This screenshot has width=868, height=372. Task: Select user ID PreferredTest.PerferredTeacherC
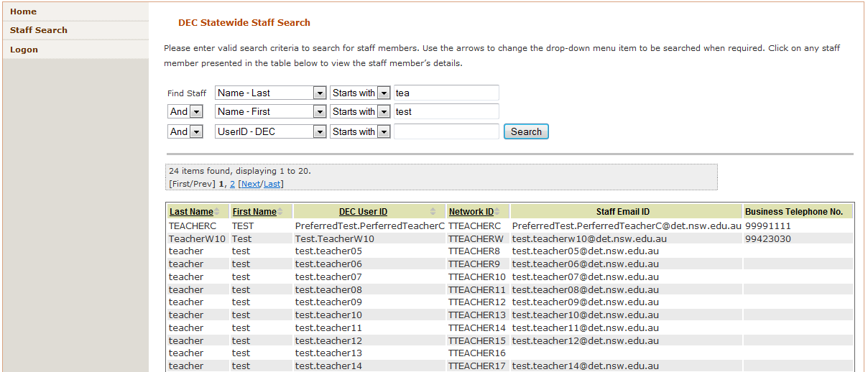[370, 225]
